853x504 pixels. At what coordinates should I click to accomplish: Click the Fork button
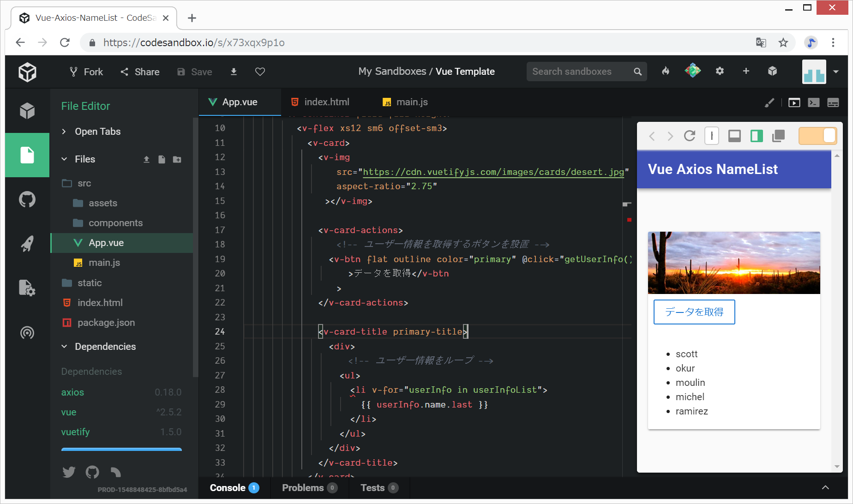click(x=86, y=72)
